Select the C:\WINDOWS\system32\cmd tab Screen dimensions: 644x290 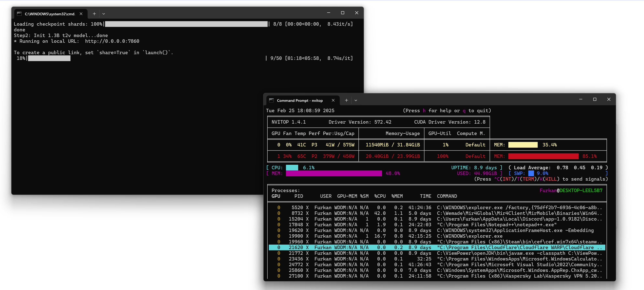(x=50, y=14)
